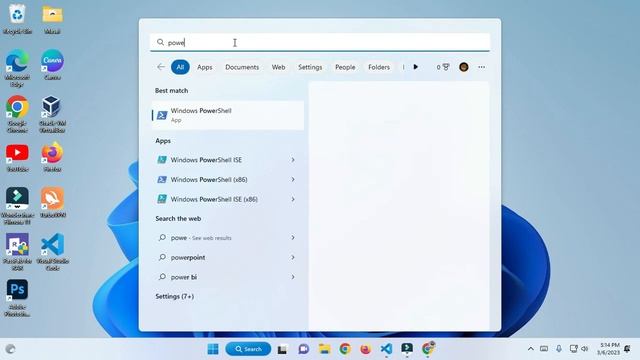Expand the 'powe' web results chevron

point(293,238)
